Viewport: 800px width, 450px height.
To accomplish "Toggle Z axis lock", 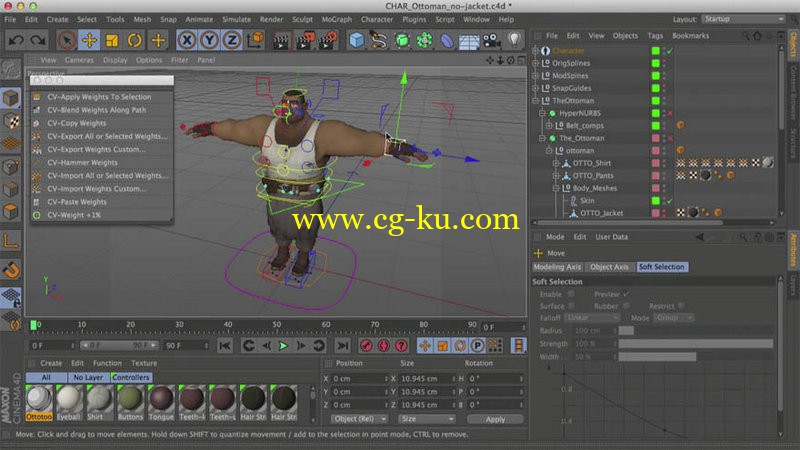I will [x=232, y=40].
